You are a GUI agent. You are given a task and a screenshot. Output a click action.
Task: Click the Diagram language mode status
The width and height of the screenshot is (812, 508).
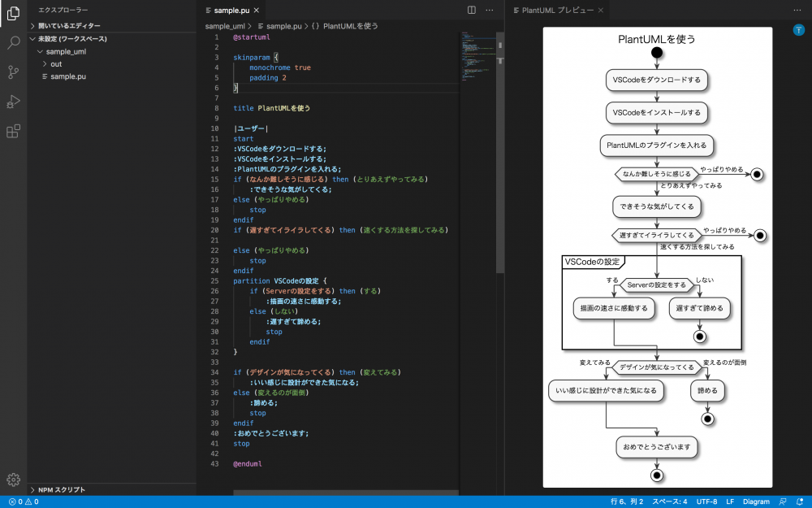coord(756,501)
